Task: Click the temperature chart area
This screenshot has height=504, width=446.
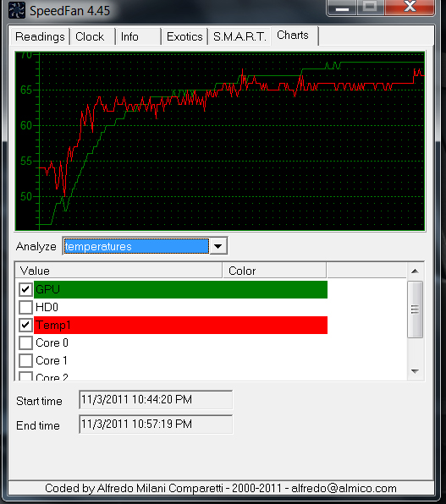Action: click(220, 140)
